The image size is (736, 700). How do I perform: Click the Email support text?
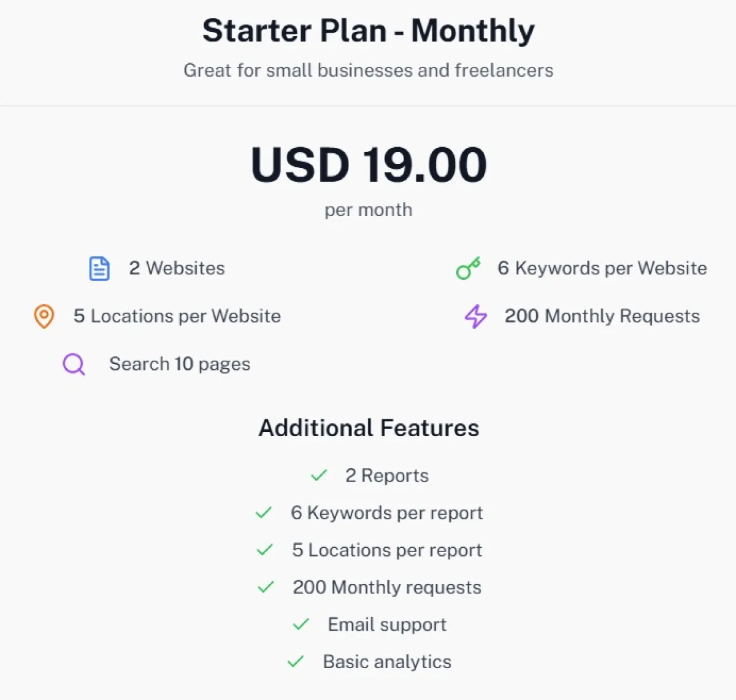387,625
